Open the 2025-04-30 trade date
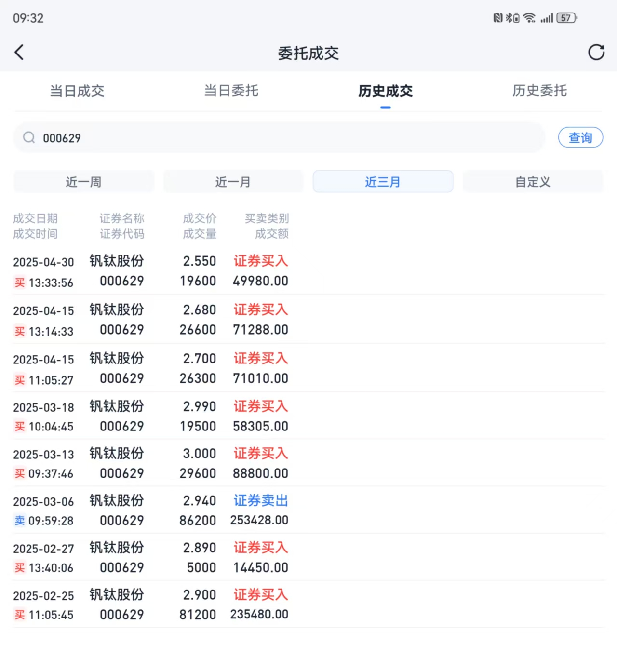This screenshot has height=672, width=617. (43, 262)
